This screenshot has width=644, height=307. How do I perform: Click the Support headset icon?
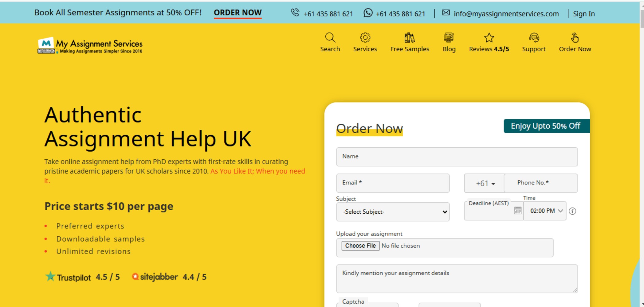pyautogui.click(x=534, y=38)
